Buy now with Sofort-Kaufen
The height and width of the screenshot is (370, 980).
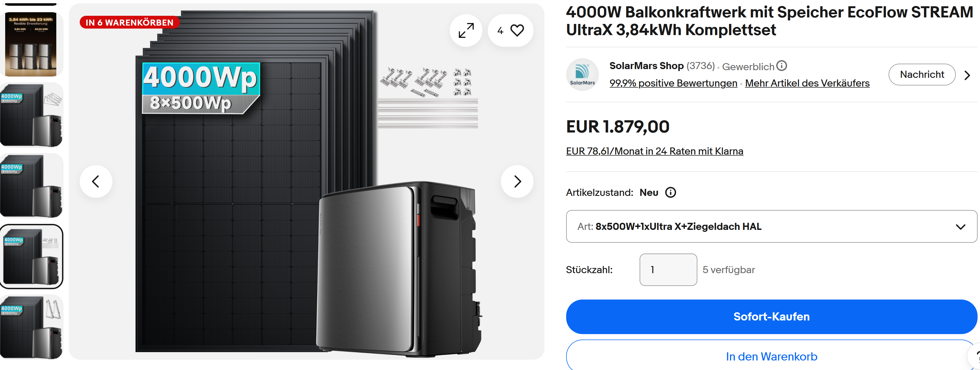point(771,316)
